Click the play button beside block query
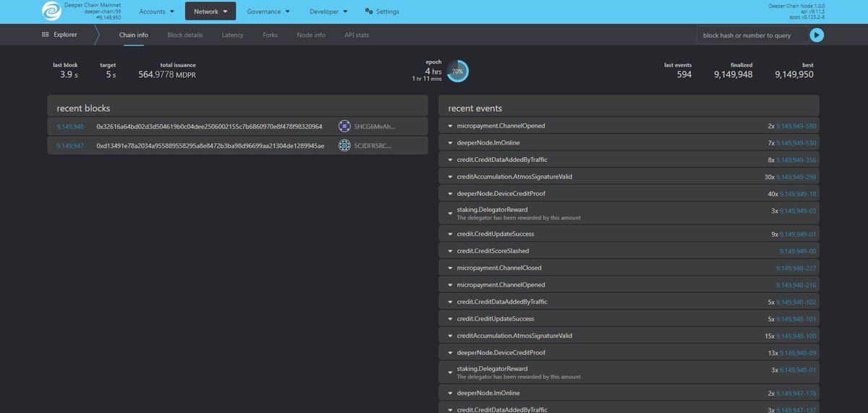868x413 pixels. [817, 35]
